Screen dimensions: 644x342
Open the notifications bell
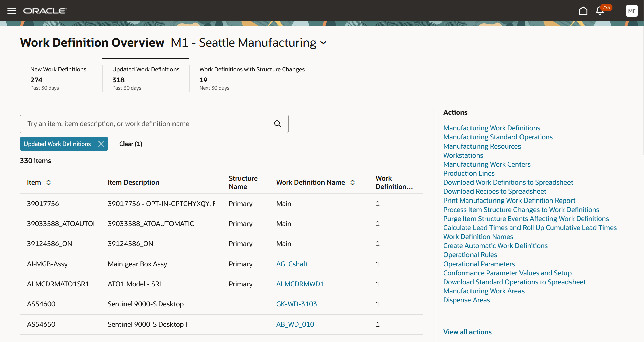(600, 11)
